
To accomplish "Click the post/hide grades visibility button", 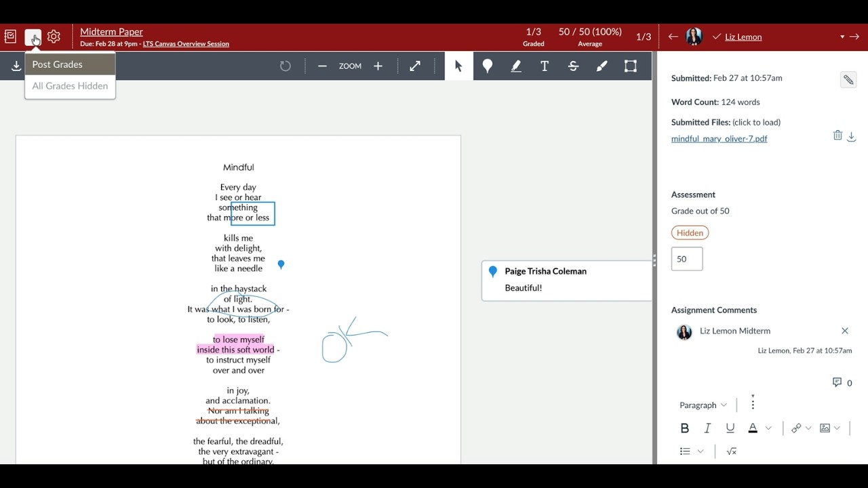I will (33, 37).
